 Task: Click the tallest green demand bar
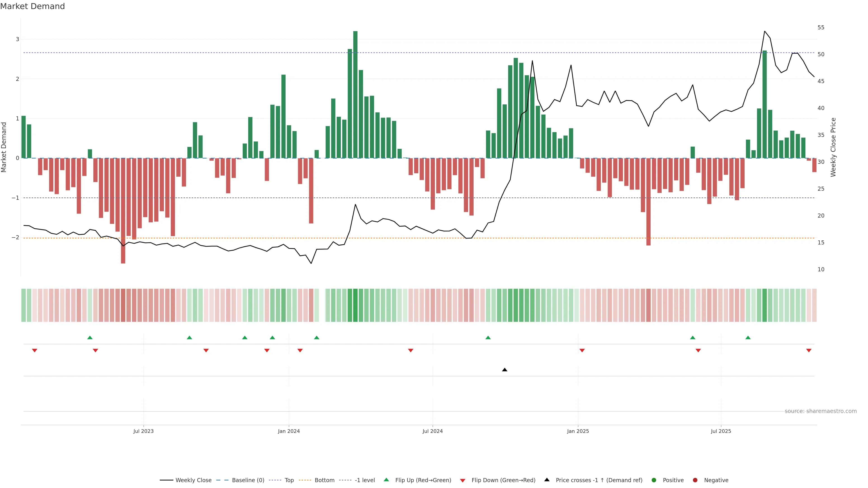[x=355, y=94]
